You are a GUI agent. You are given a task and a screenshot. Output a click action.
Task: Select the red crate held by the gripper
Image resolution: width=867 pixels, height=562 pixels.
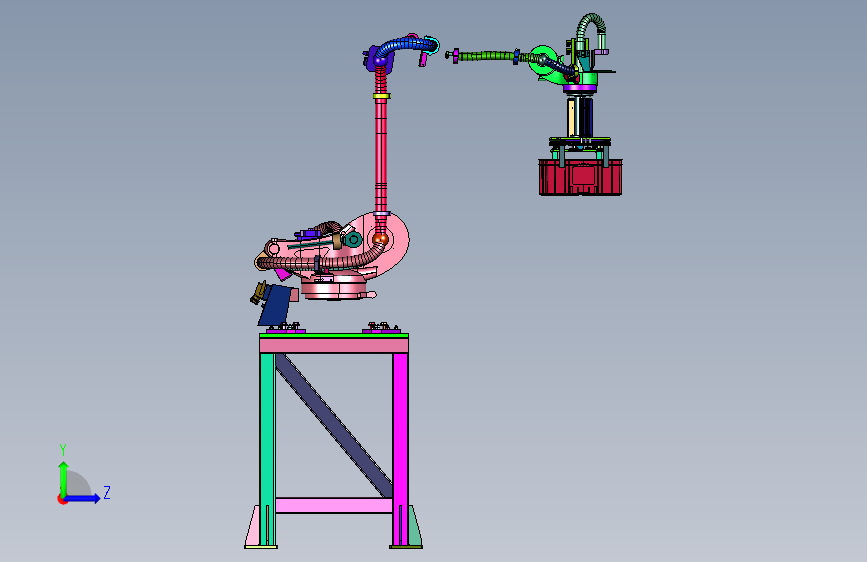(581, 177)
